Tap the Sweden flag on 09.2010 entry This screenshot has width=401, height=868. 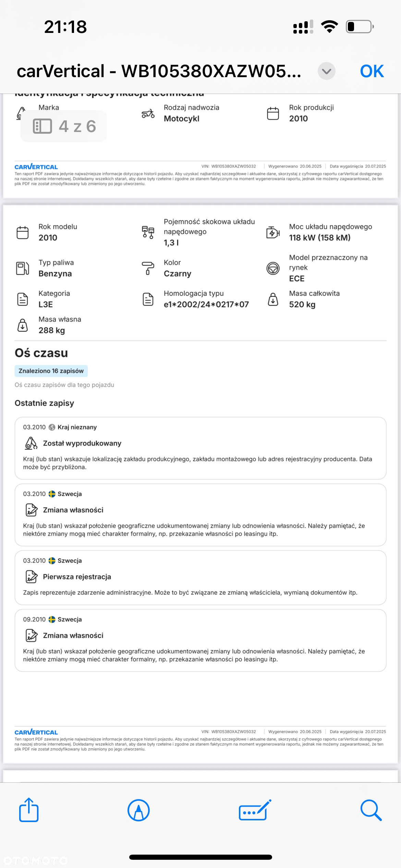52,619
